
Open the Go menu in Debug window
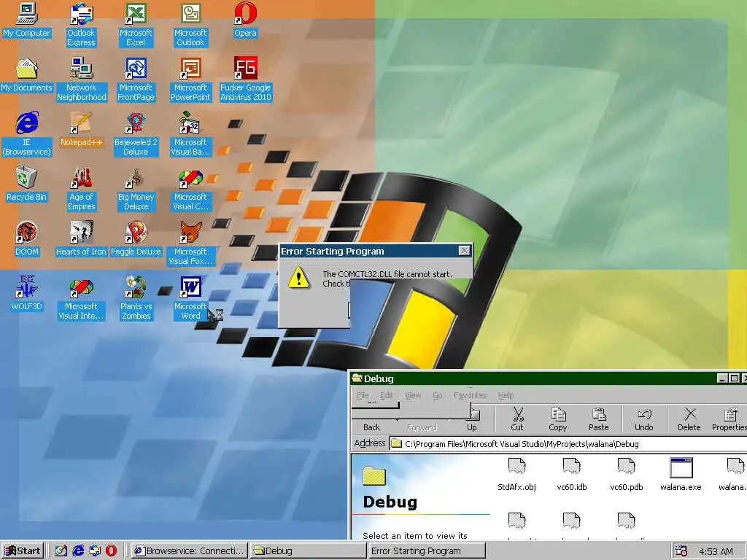[438, 395]
